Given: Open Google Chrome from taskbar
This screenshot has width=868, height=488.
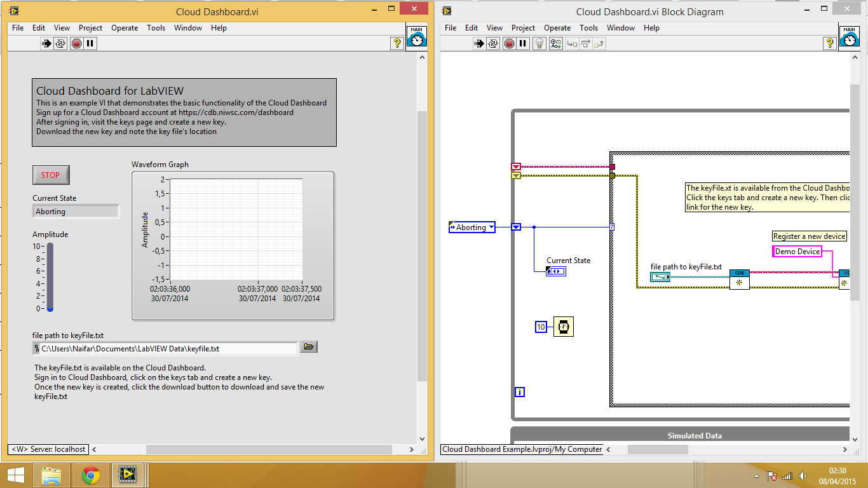Looking at the screenshot, I should coord(91,475).
